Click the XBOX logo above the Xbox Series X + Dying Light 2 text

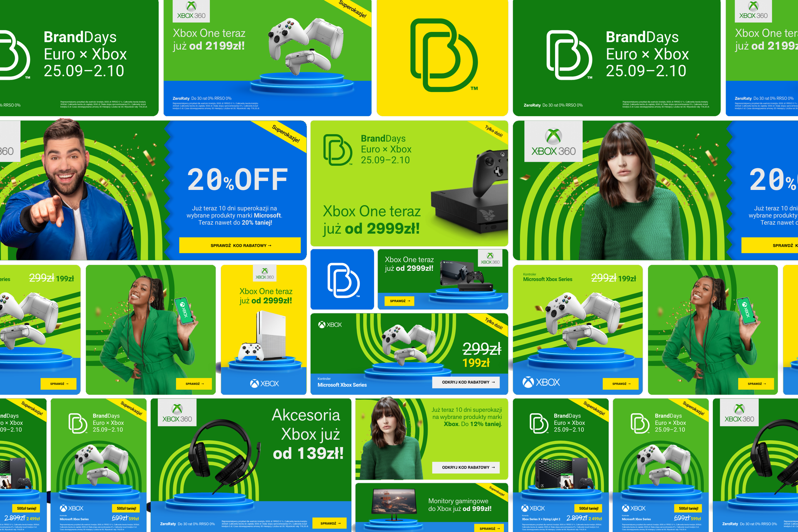pos(533,508)
